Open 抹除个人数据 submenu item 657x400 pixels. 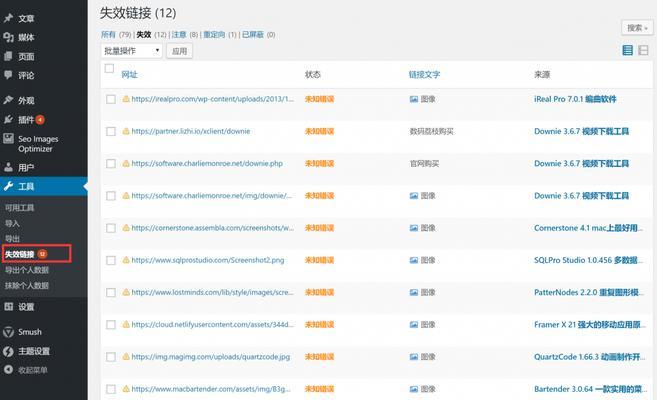pos(27,286)
